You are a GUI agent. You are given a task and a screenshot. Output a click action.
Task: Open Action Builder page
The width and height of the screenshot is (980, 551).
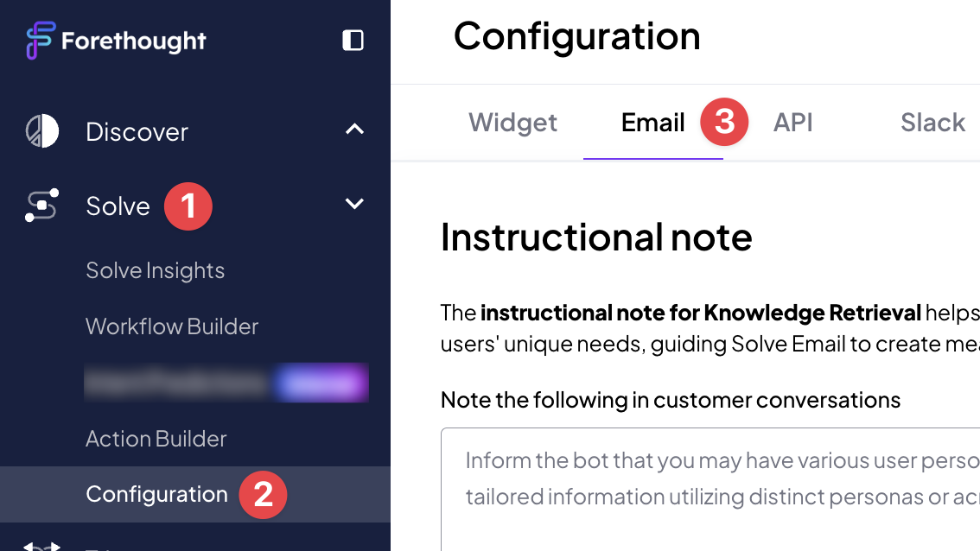click(x=156, y=439)
